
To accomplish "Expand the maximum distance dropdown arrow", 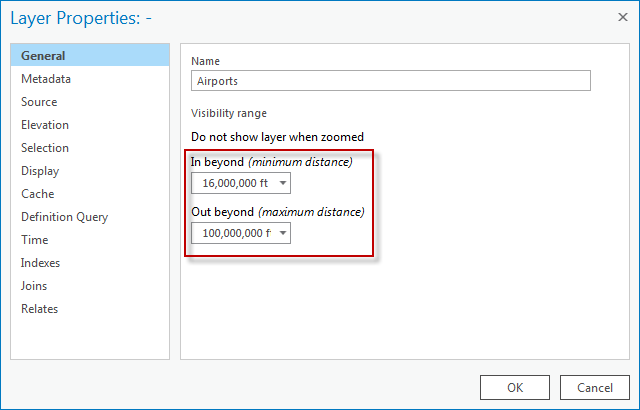I will click(284, 233).
